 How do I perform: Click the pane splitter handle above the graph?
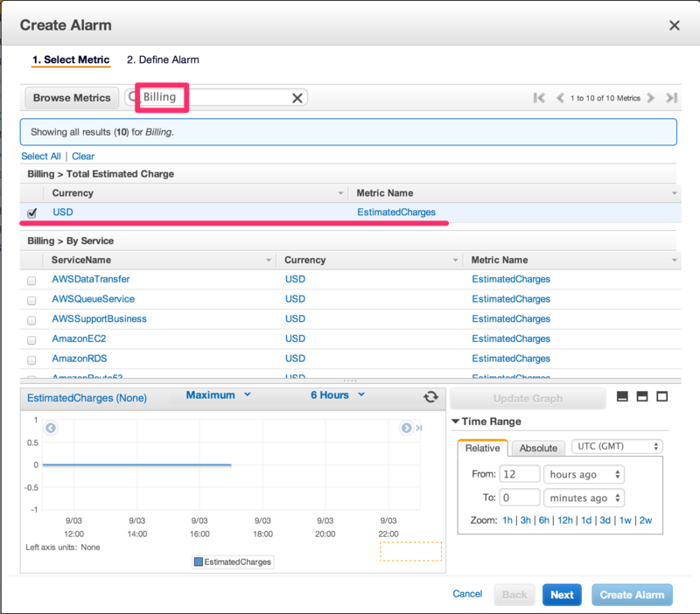click(x=350, y=380)
